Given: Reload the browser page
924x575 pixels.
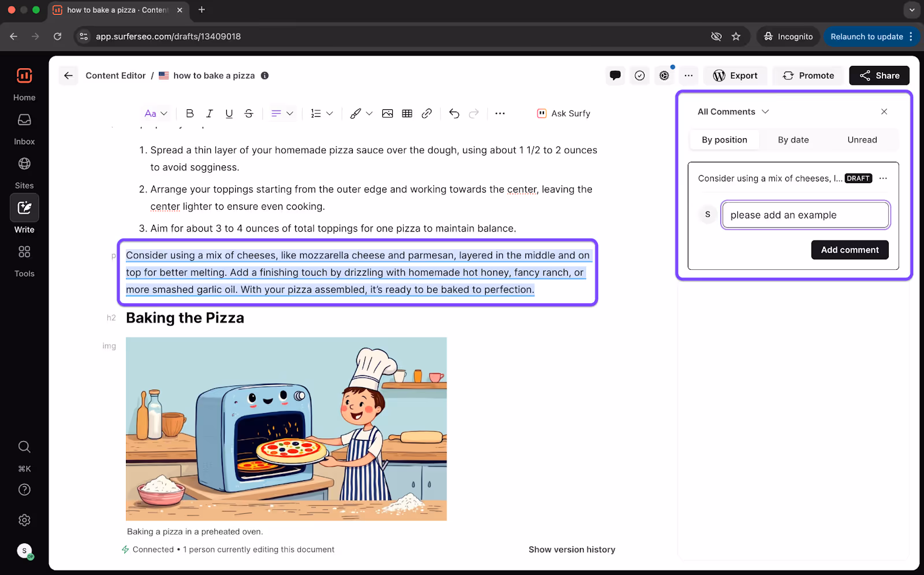Looking at the screenshot, I should (57, 36).
